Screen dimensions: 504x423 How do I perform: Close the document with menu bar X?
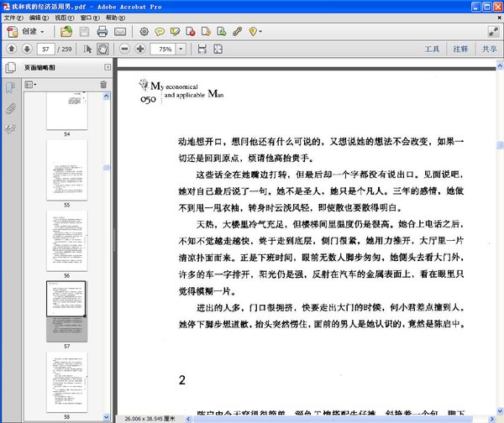(500, 18)
